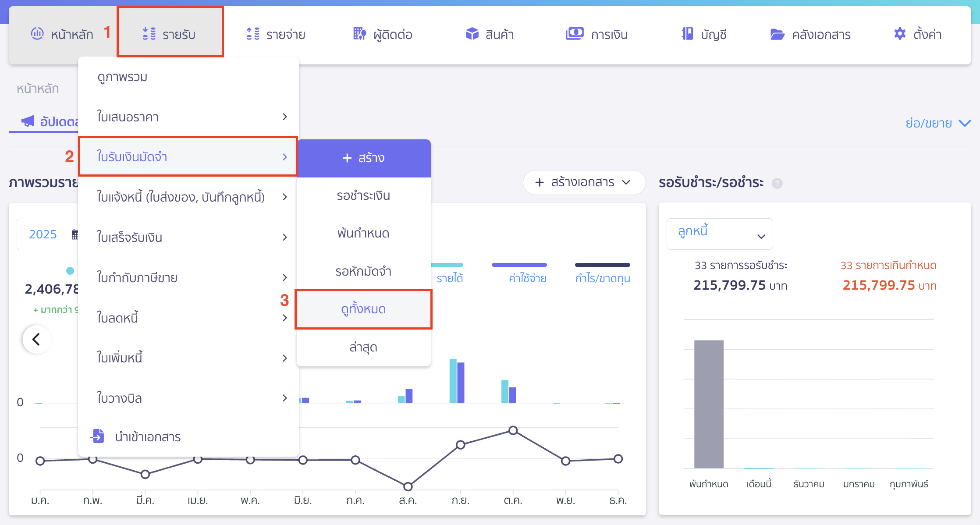980x525 pixels.
Task: Click the คลังเอกสาร folder icon
Action: coord(777,34)
